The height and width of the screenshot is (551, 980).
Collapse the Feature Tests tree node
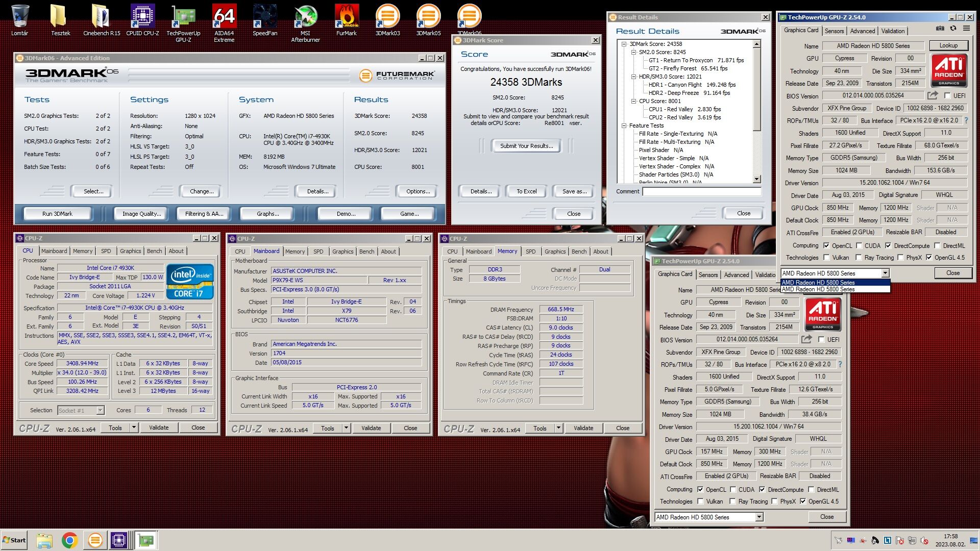coord(624,126)
